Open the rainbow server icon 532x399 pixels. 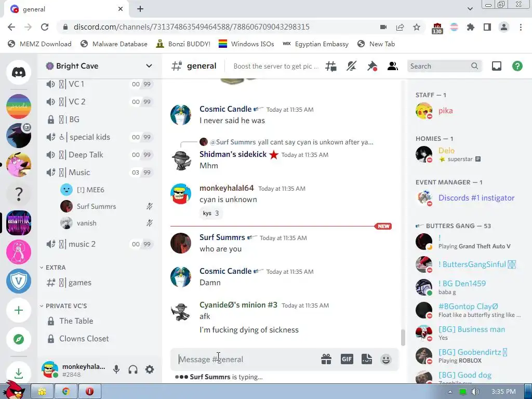coord(19,106)
